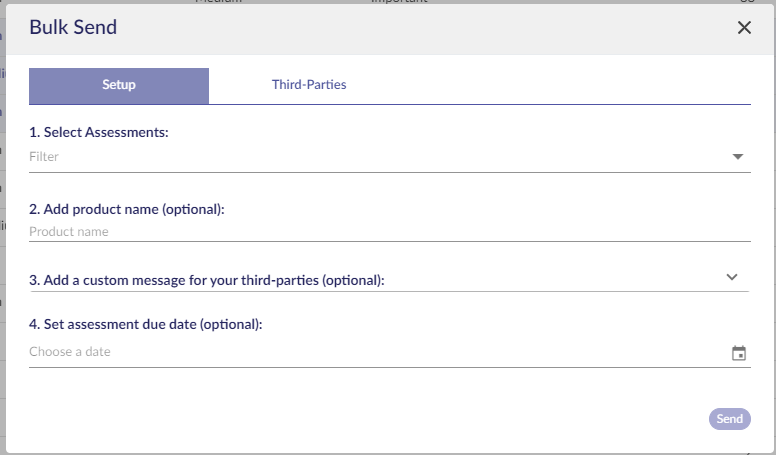Click the Send button
The width and height of the screenshot is (776, 455).
coord(729,419)
